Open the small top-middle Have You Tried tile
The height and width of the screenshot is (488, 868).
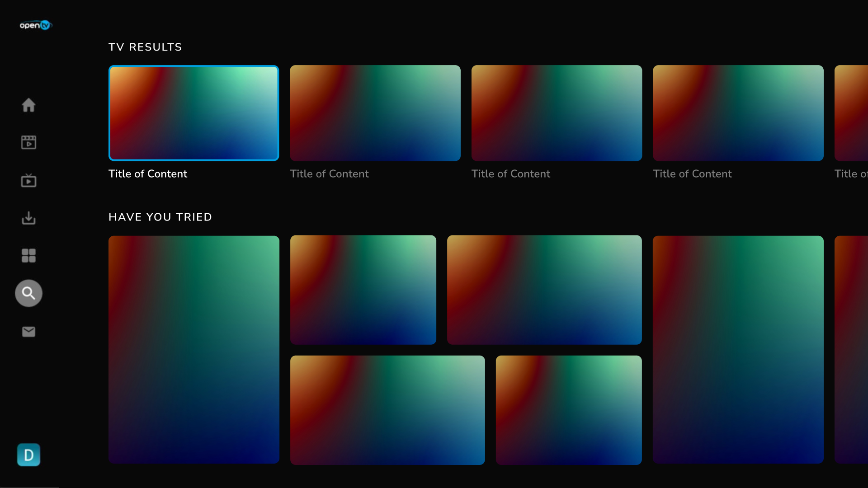coord(363,290)
